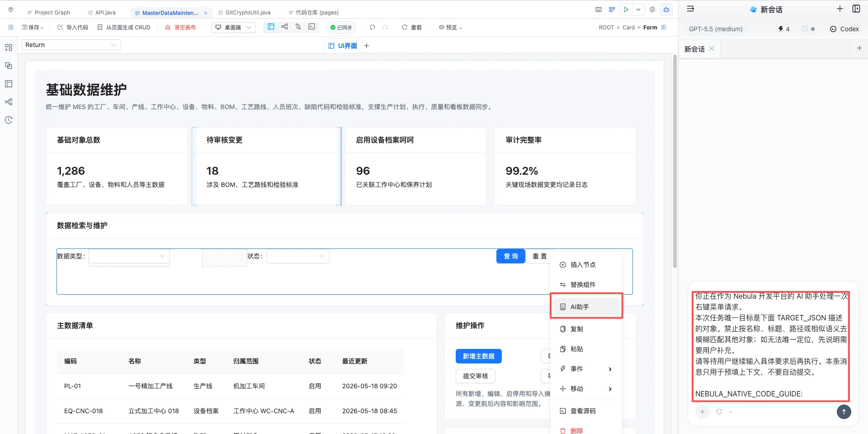Click the 查询 query button
868x434 pixels.
click(511, 256)
